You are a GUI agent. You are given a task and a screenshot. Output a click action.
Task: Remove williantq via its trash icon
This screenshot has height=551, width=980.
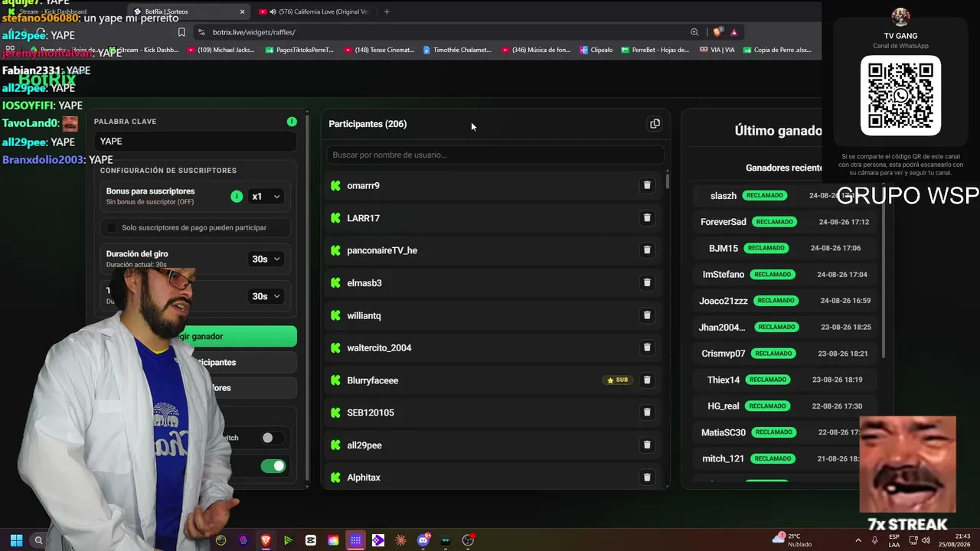coord(647,315)
